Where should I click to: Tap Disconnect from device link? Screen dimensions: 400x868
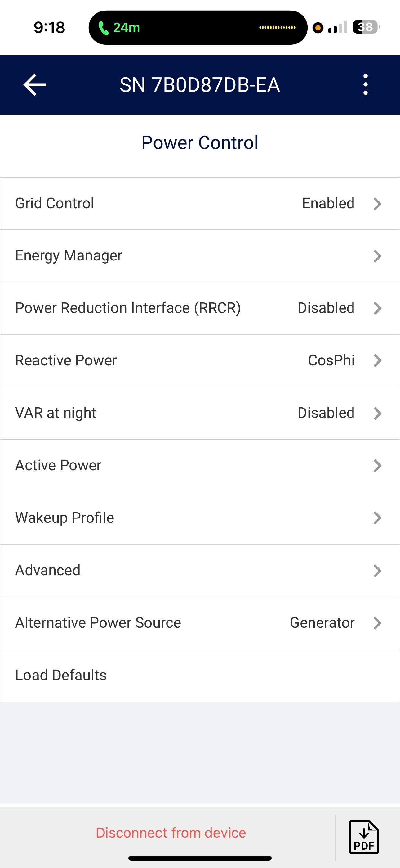coord(171,833)
